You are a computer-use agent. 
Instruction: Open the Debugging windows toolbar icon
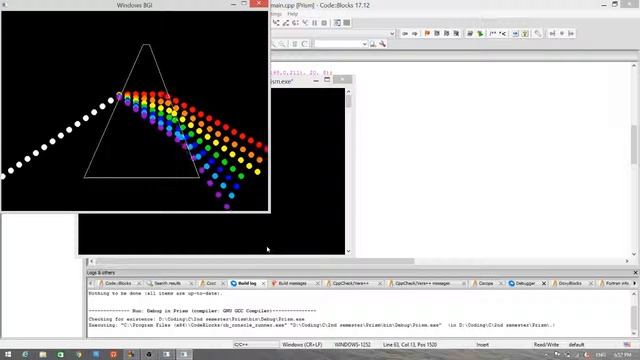point(337,23)
